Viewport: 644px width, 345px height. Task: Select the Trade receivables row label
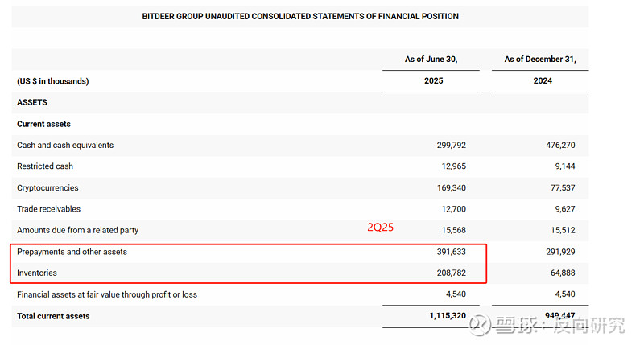coord(49,209)
